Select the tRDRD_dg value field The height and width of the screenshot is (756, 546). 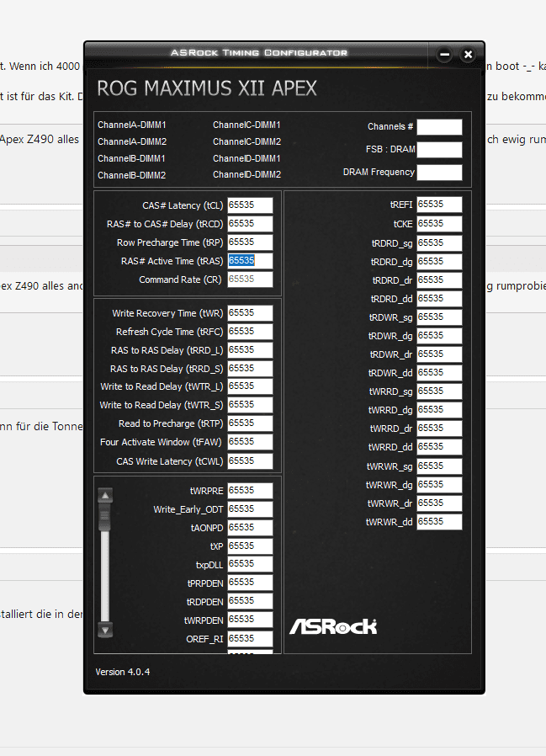(439, 261)
